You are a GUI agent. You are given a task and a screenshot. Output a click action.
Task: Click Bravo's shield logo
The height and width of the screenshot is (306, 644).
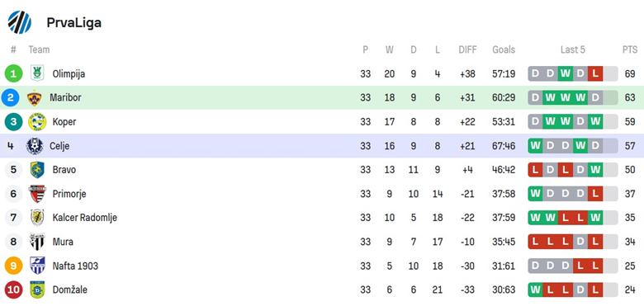[37, 170]
